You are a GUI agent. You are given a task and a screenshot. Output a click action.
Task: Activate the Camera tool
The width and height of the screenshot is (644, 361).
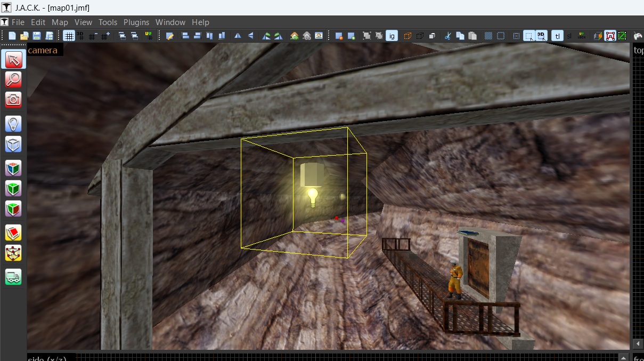click(13, 99)
